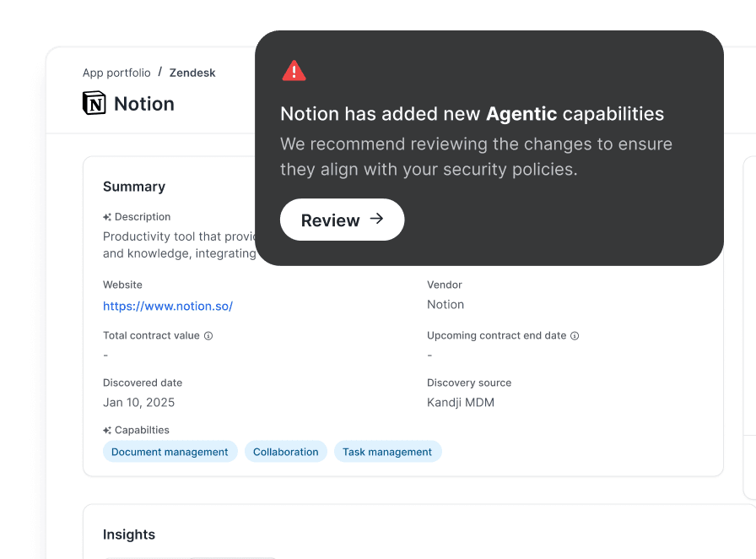
Task: Click the Notion logo icon
Action: coord(94,104)
